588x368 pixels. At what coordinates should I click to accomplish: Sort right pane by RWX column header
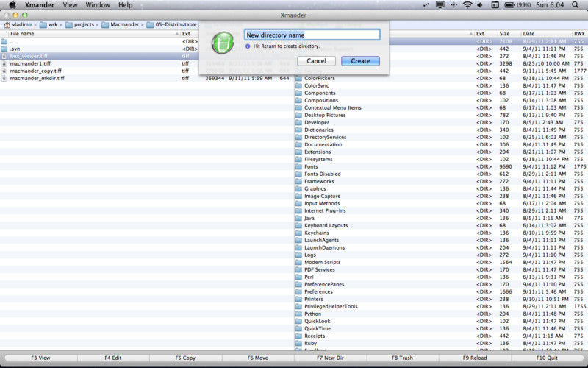pyautogui.click(x=579, y=33)
